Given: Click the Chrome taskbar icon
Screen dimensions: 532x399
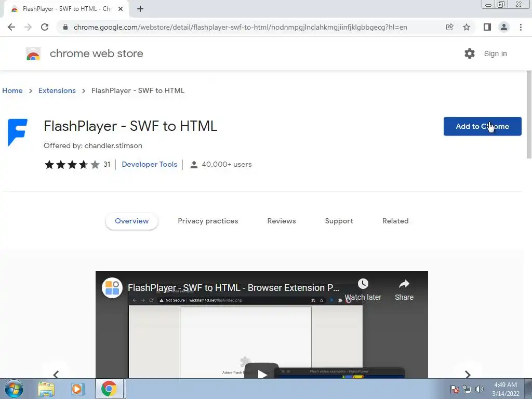Looking at the screenshot, I should (109, 389).
